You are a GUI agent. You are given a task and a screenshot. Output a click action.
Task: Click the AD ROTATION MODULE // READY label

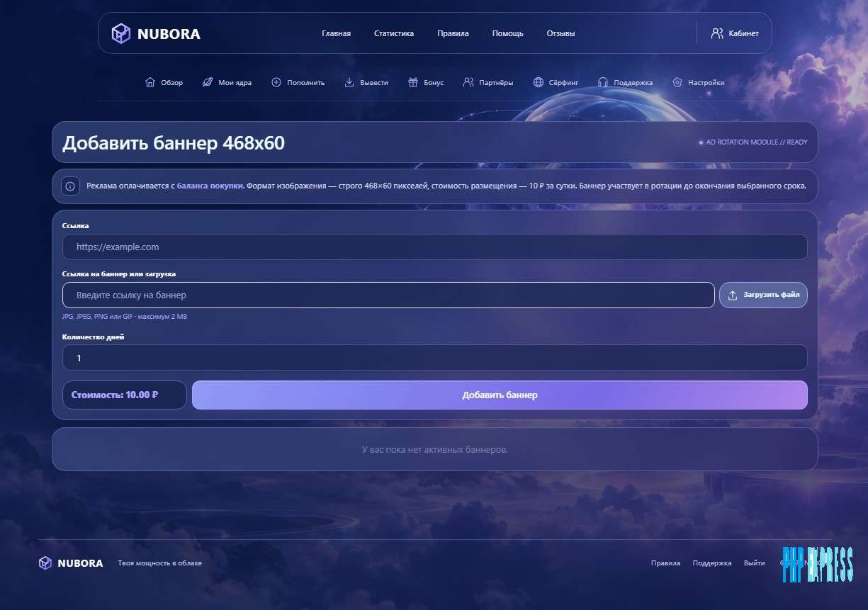pos(753,142)
